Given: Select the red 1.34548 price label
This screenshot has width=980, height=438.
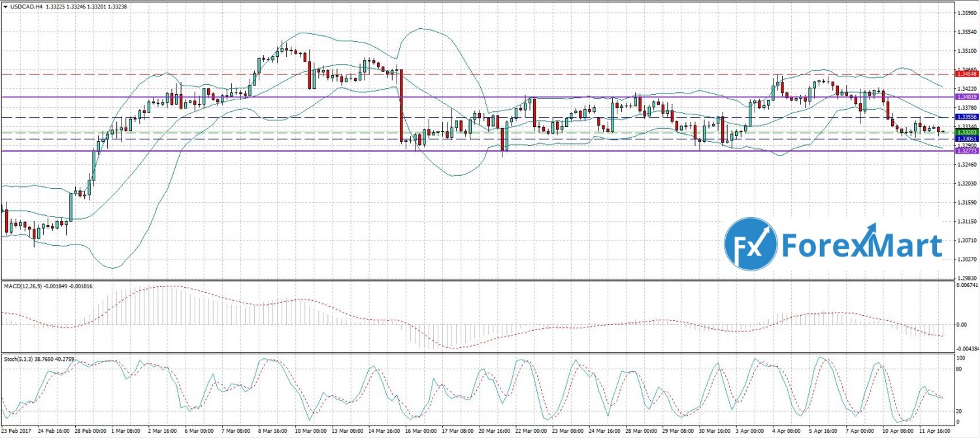Looking at the screenshot, I should [967, 75].
